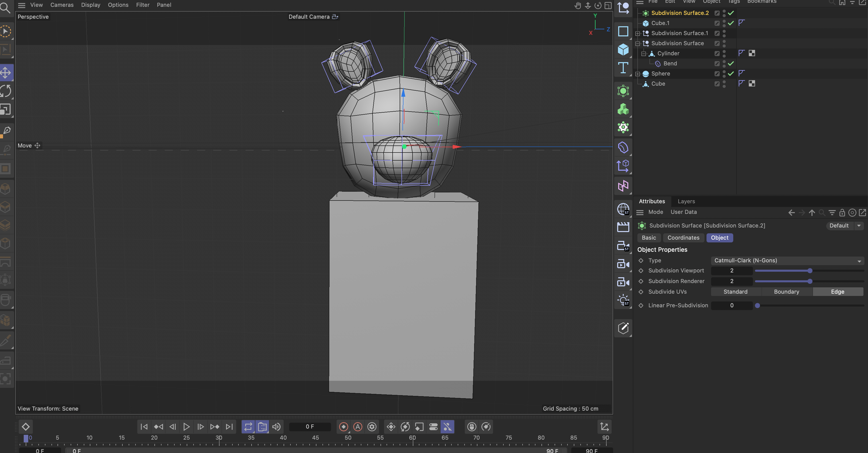Click the Play Forwards button
The width and height of the screenshot is (868, 453).
pos(186,427)
